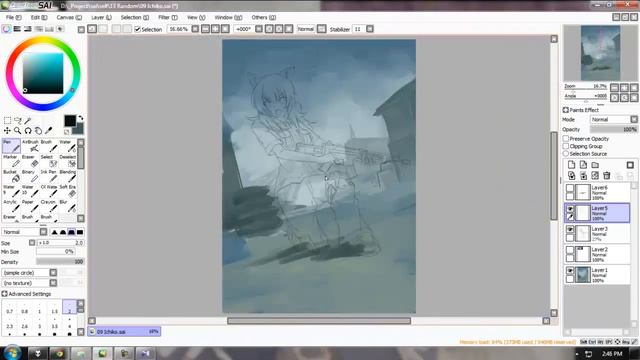Viewport: 640px width, 360px height.
Task: Click the Windows Start button
Action: click(x=12, y=352)
